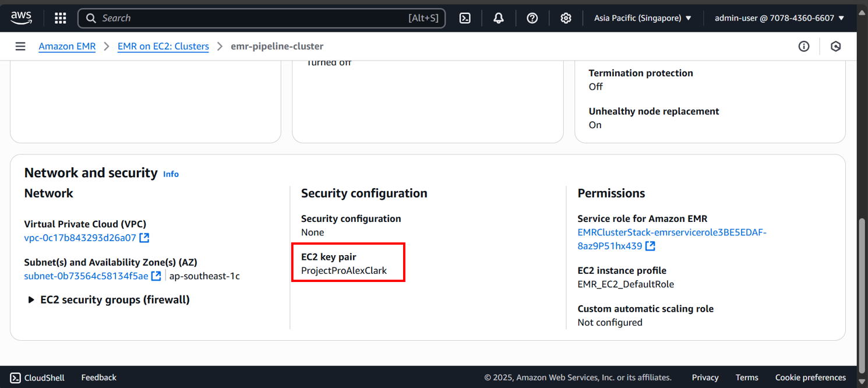Image resolution: width=868 pixels, height=388 pixels.
Task: Open the admin-user account dropdown
Action: point(779,18)
